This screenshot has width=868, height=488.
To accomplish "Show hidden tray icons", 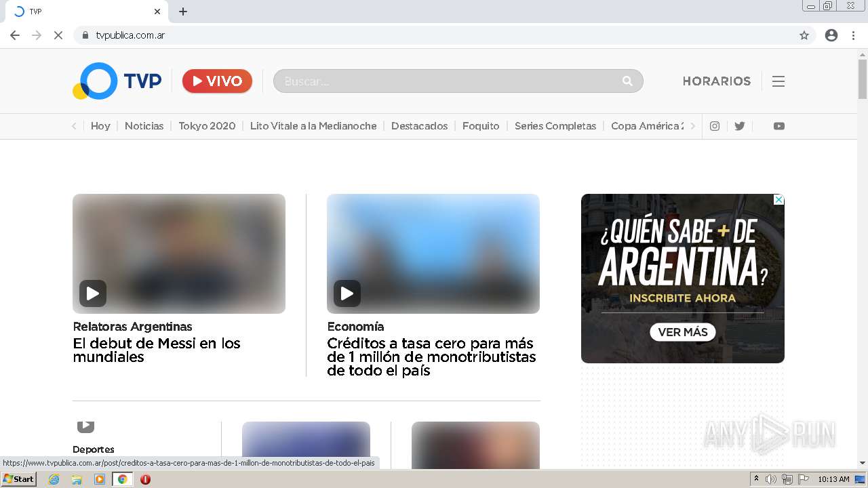I will pos(756,479).
